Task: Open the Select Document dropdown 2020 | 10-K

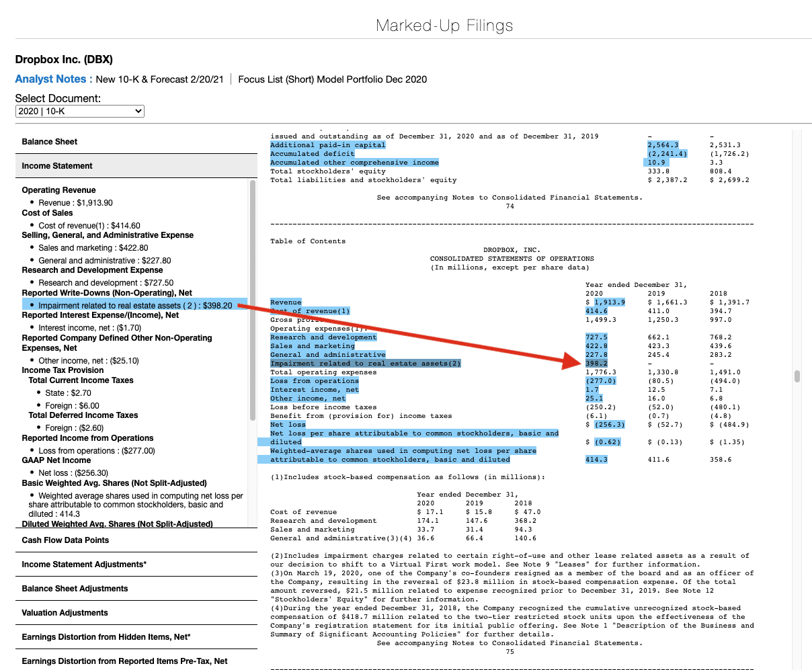Action: click(x=80, y=111)
